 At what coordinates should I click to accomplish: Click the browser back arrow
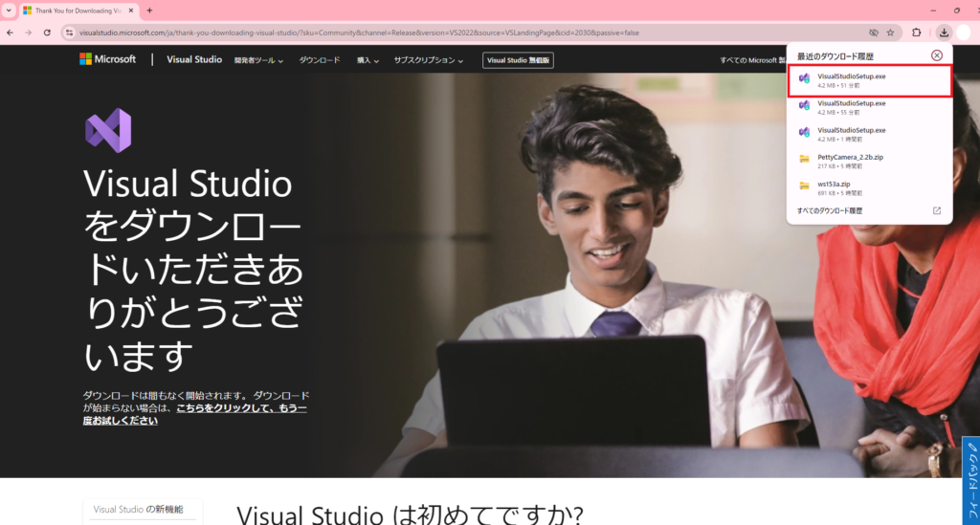pyautogui.click(x=10, y=33)
